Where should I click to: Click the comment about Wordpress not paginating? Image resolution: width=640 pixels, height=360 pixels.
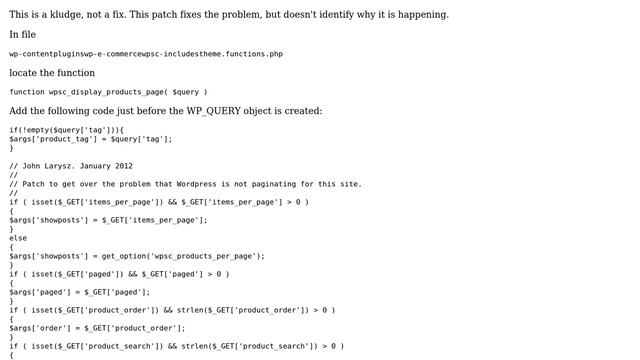click(x=185, y=184)
